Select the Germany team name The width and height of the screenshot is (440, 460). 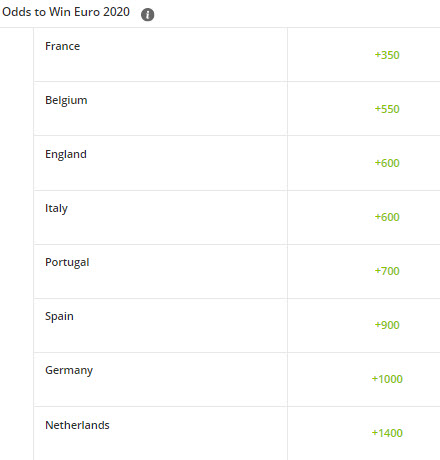pos(69,370)
